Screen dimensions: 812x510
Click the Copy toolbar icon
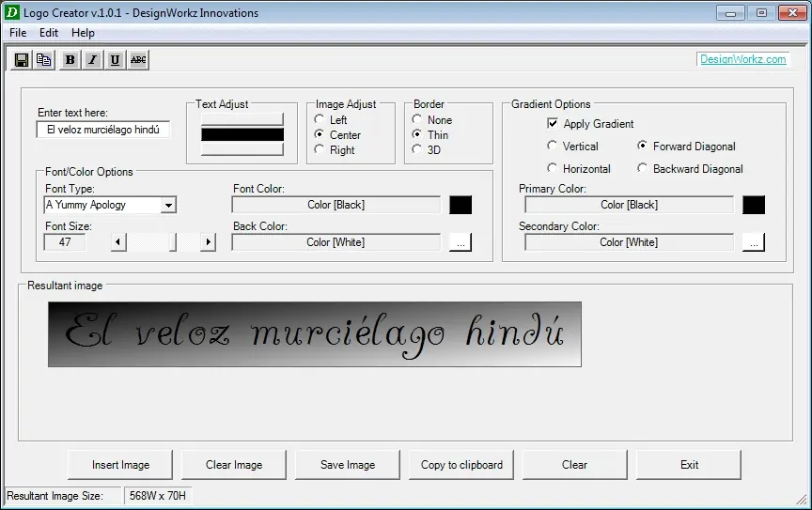(44, 60)
